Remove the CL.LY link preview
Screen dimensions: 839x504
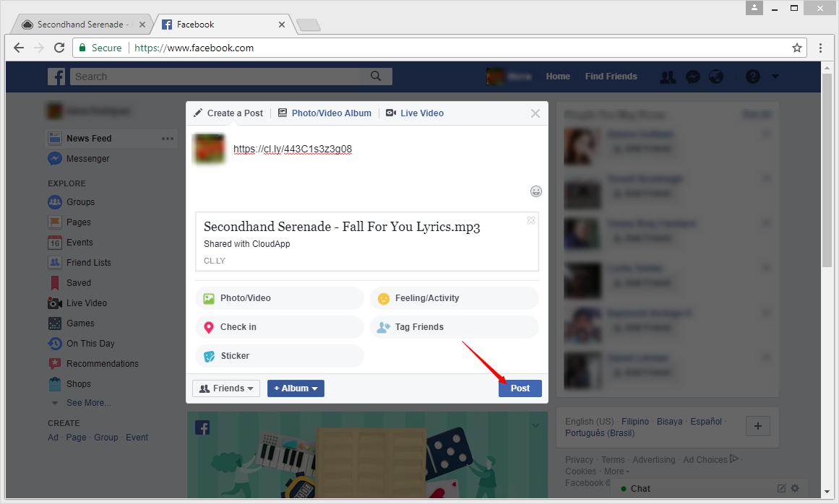(531, 220)
